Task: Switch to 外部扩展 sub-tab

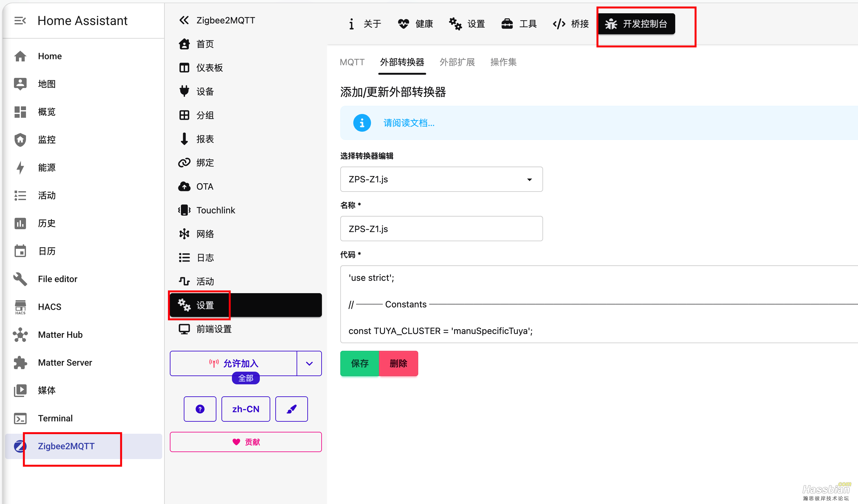Action: (x=457, y=63)
